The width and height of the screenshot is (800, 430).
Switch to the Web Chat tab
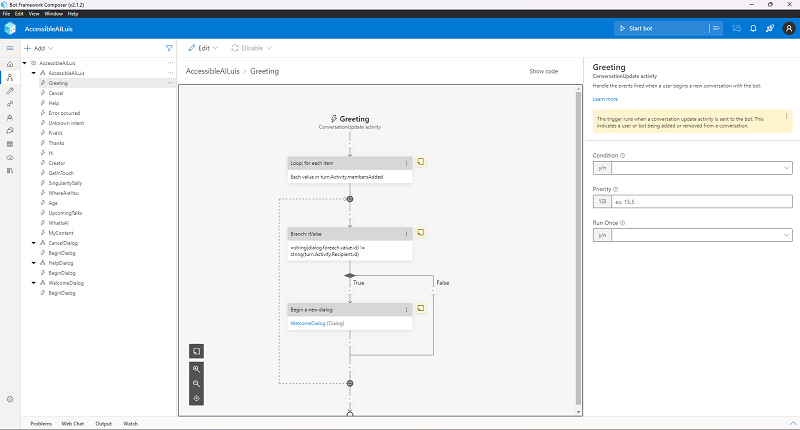click(72, 423)
